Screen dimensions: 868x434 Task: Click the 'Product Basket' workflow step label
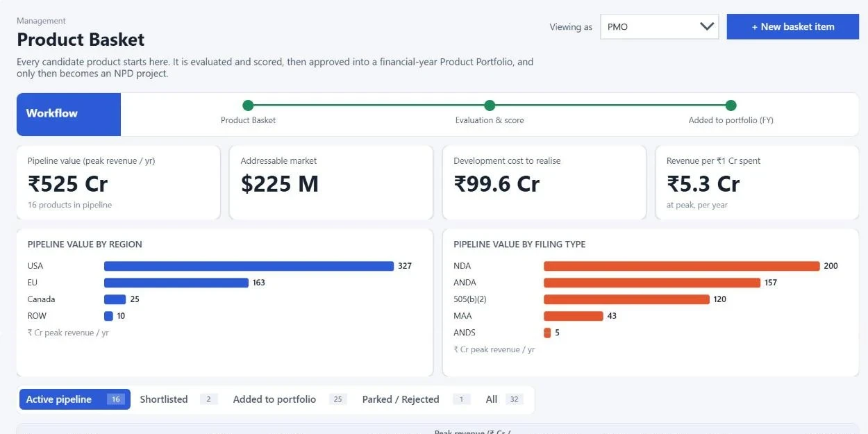(248, 120)
